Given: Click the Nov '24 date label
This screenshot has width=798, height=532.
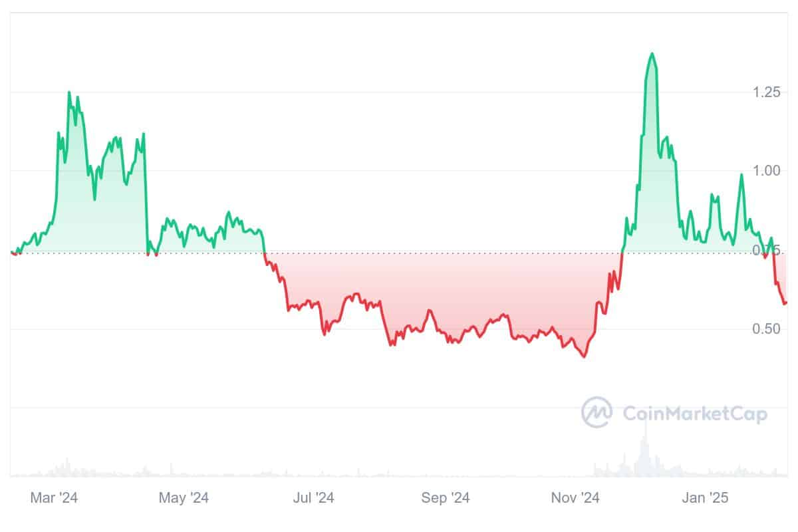Looking at the screenshot, I should click(576, 497).
